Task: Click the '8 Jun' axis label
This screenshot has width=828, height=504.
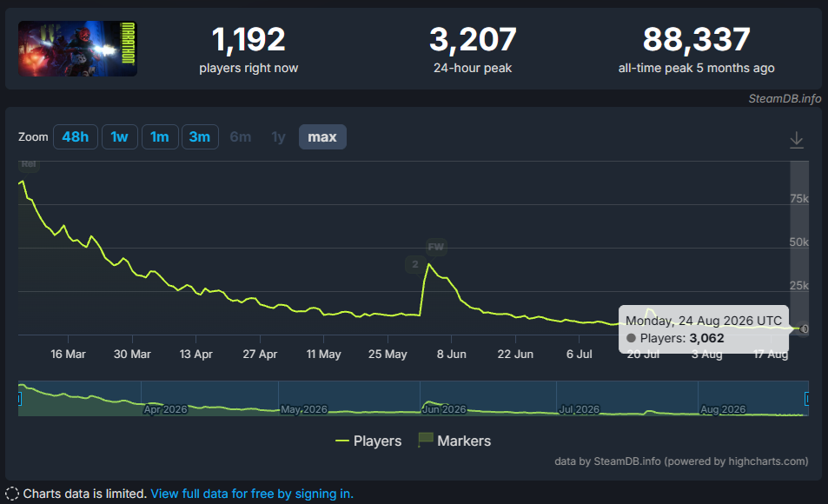Action: [x=452, y=354]
